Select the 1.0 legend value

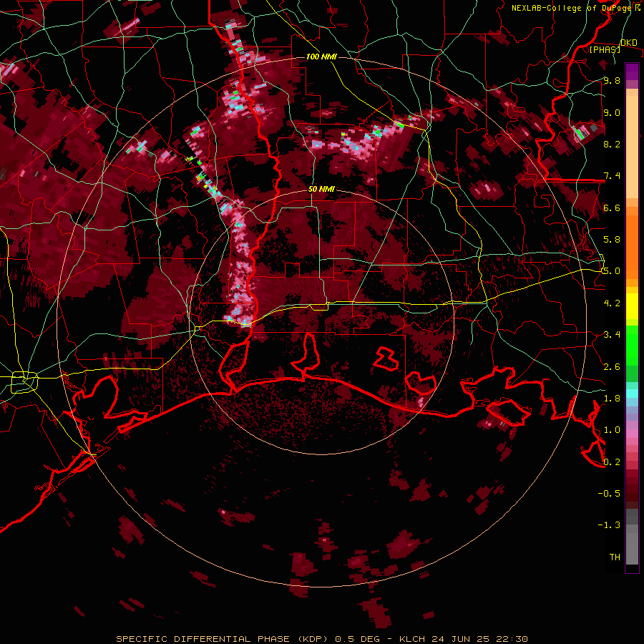click(x=612, y=430)
